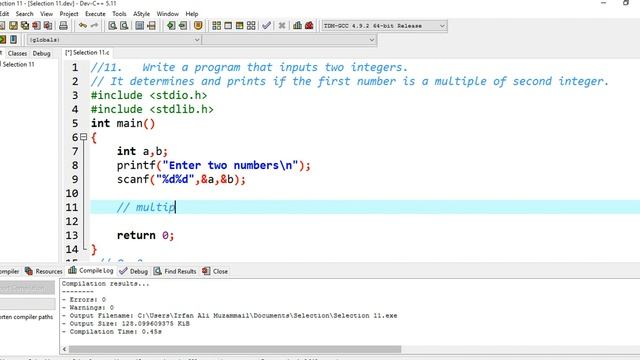The image size is (640, 360).
Task: Switch to the Compile Log bottom tab
Action: pyautogui.click(x=91, y=270)
